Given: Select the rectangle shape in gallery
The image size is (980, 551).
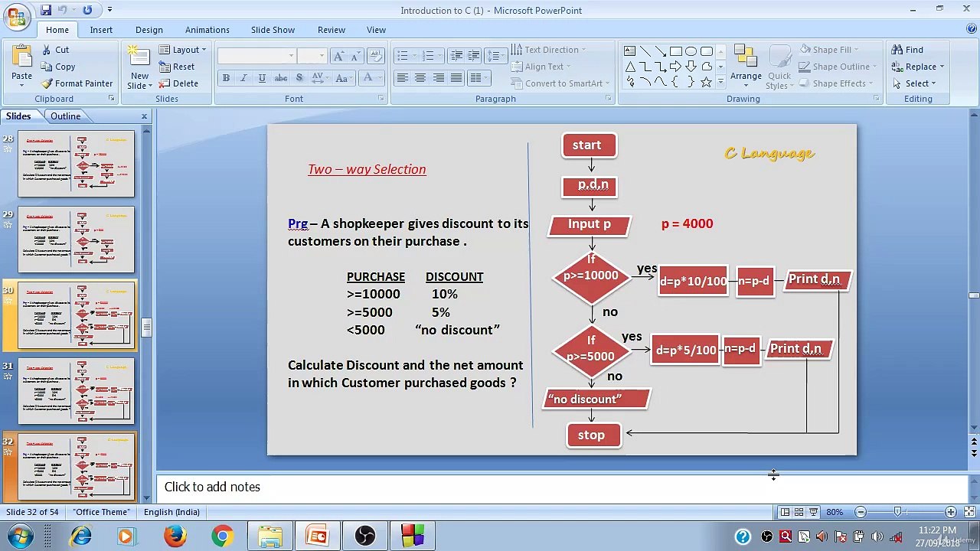Looking at the screenshot, I should 676,51.
